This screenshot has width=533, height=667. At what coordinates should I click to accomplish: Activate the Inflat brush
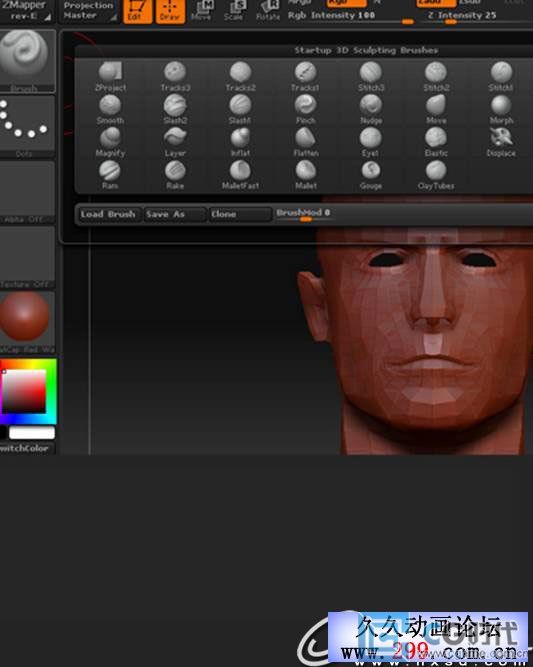click(x=240, y=142)
